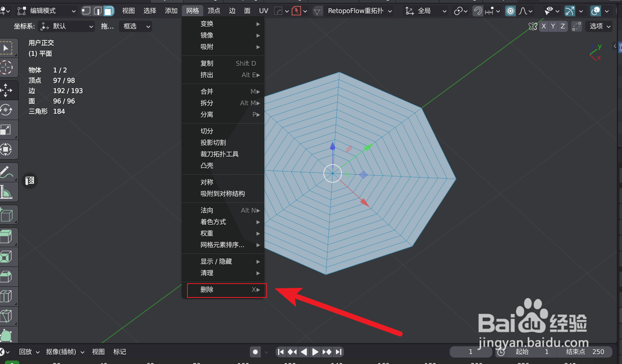The height and width of the screenshot is (364, 622).
Task: Open the proportional falloff dropdown
Action: tap(526, 11)
